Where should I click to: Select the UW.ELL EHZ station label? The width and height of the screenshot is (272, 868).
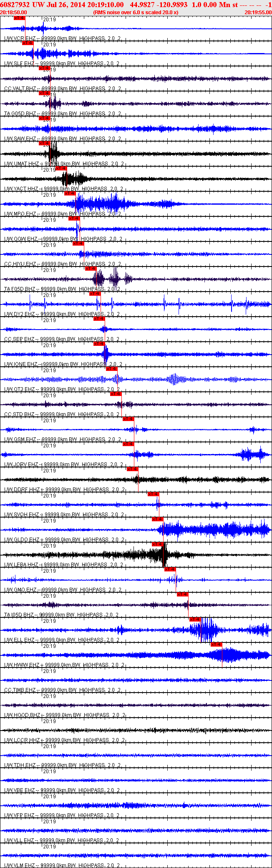tap(19, 640)
